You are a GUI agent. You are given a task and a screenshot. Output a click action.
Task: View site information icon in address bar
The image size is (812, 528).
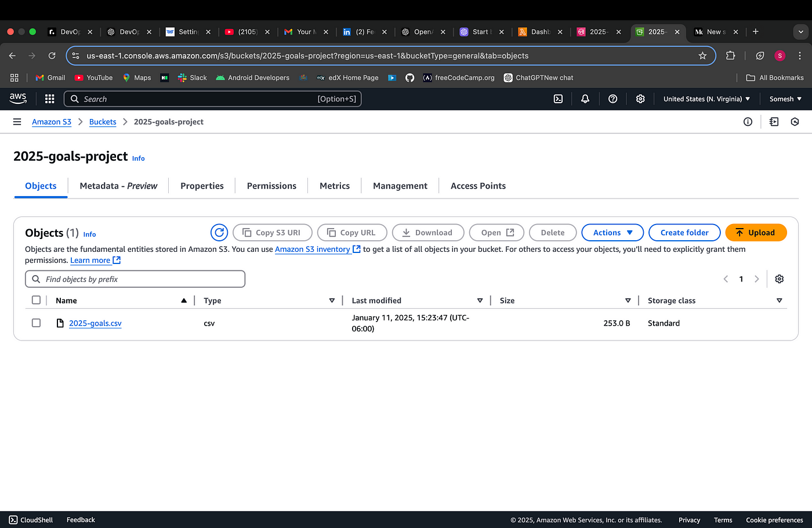pyautogui.click(x=75, y=56)
